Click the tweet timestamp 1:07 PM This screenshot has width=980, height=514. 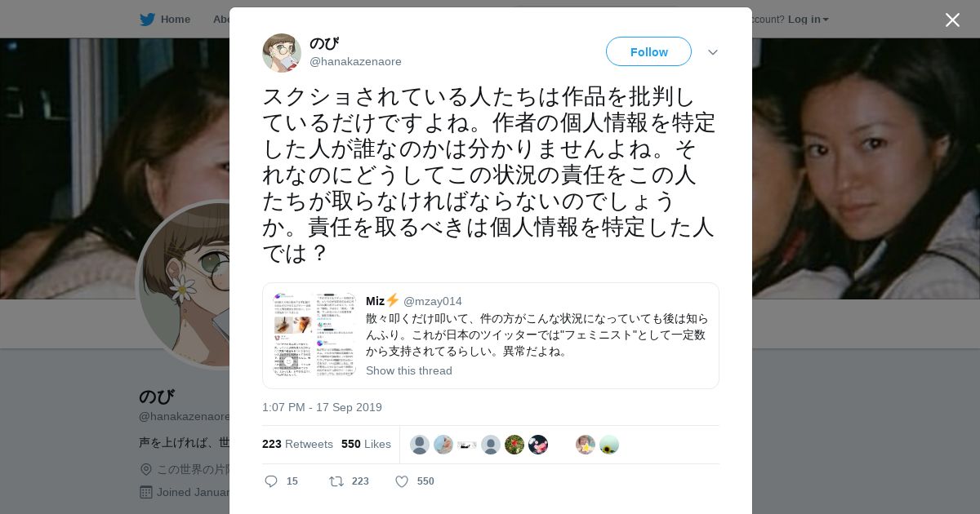322,407
